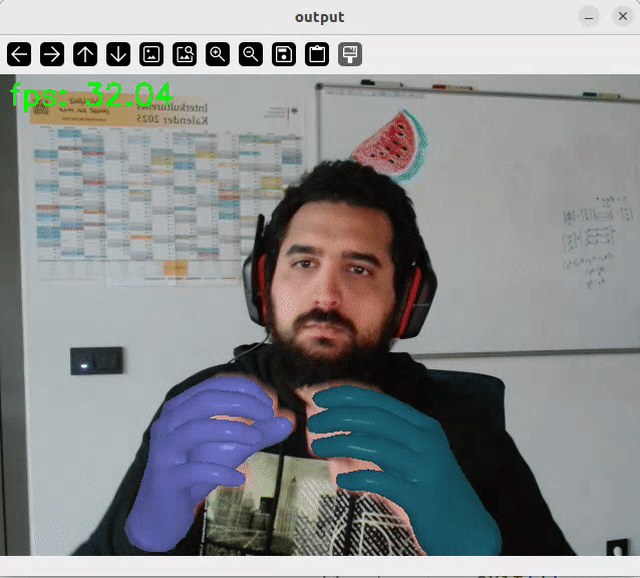
Task: Zoom in with the magnifier plus icon
Action: [x=217, y=54]
